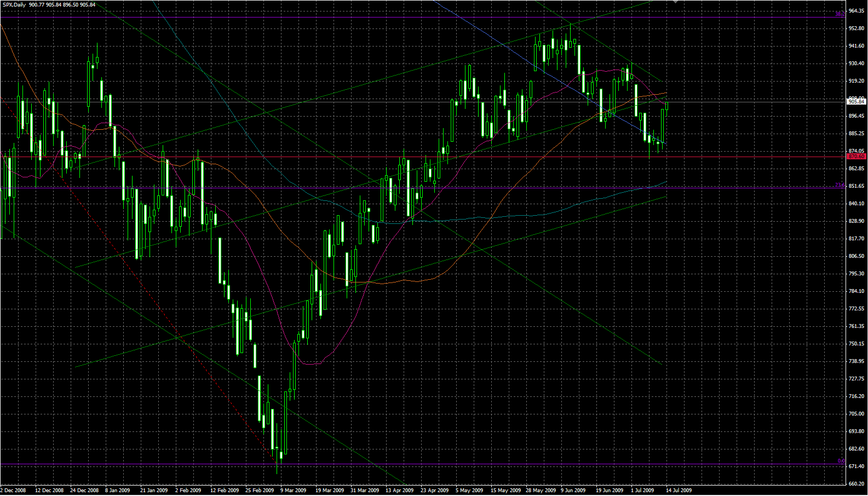Click the 38.2 Fibonacci level label
This screenshot has height=496, width=868.
pyautogui.click(x=840, y=14)
